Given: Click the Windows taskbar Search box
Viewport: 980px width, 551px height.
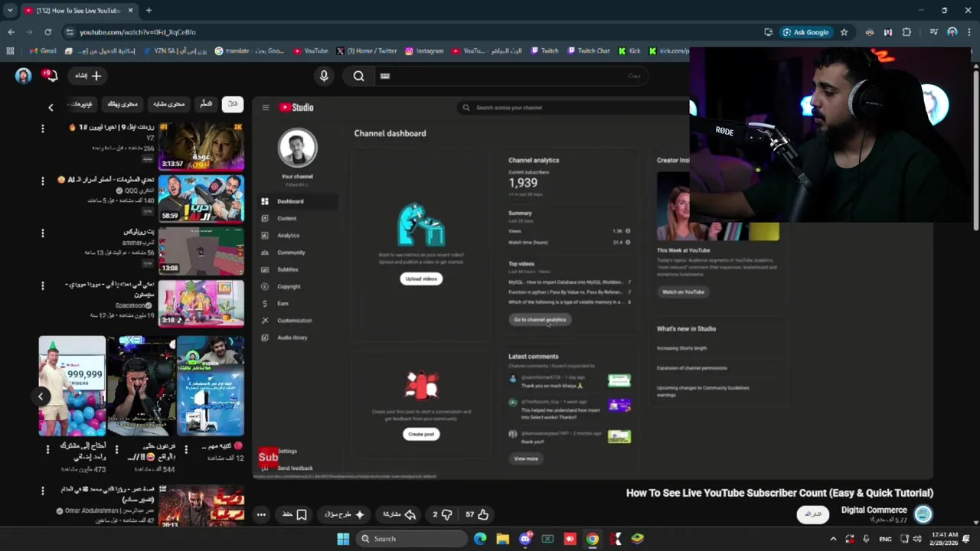Looking at the screenshot, I should click(x=413, y=539).
